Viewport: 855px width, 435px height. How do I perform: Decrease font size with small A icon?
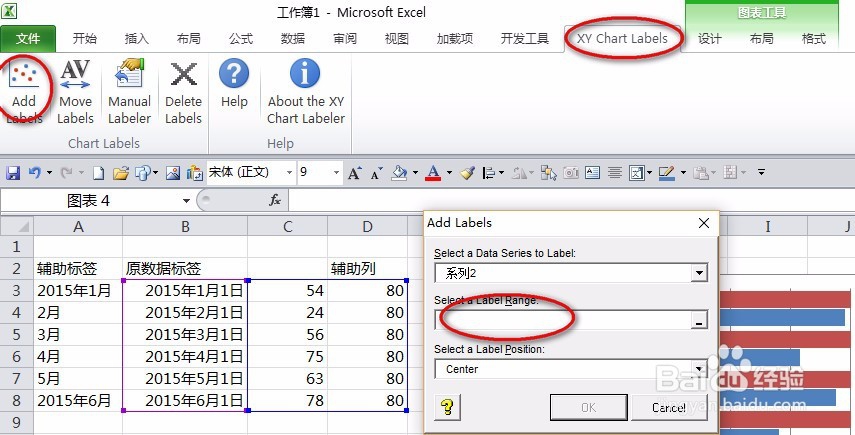click(376, 173)
